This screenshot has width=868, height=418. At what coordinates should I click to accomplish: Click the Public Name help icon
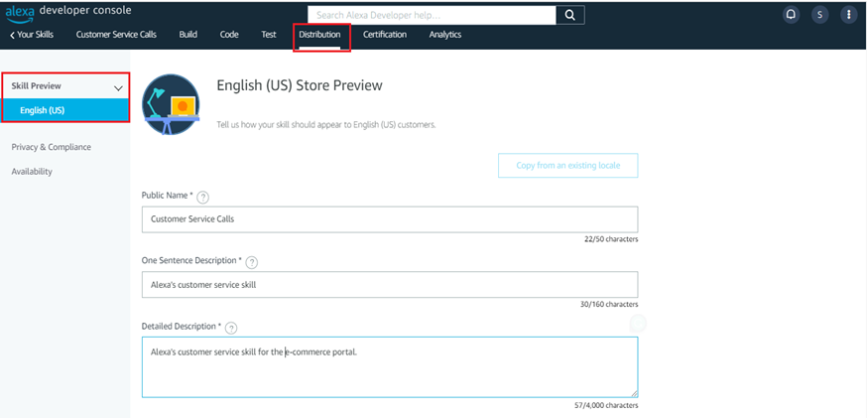[203, 197]
